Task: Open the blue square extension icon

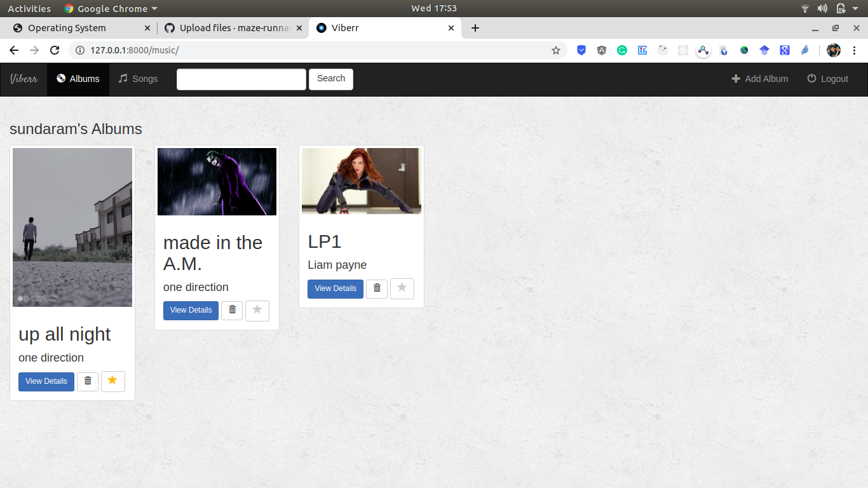Action: [x=642, y=50]
